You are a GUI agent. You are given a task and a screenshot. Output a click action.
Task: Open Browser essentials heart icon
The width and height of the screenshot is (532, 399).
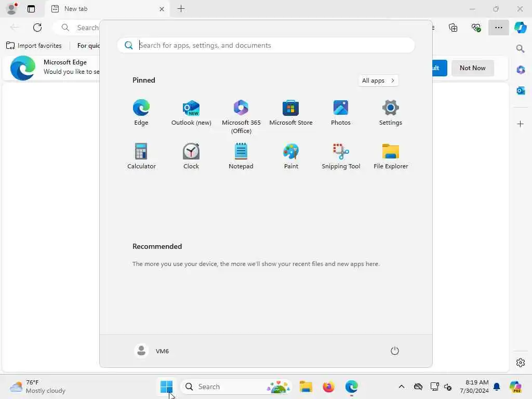point(476,28)
